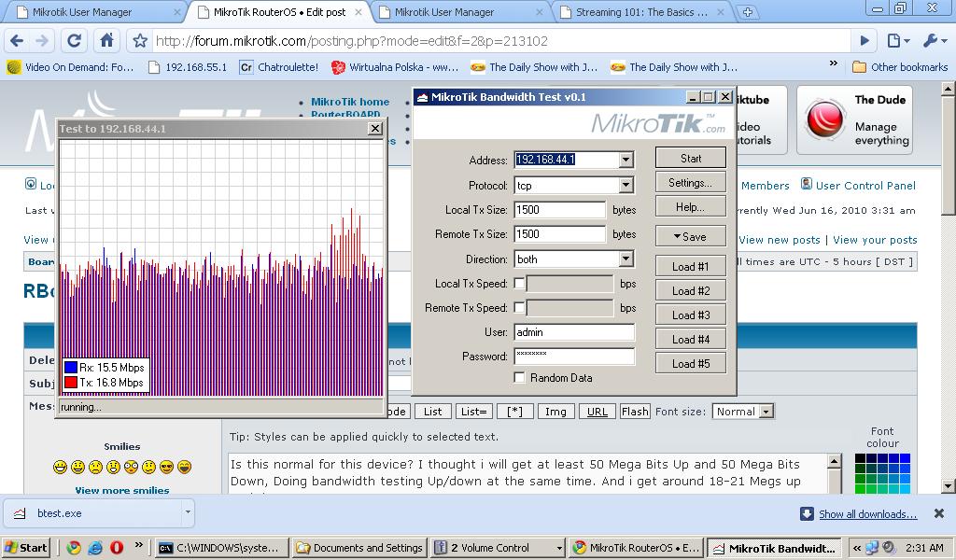Open the wrench settings menu
956x560 pixels.
coord(935,41)
